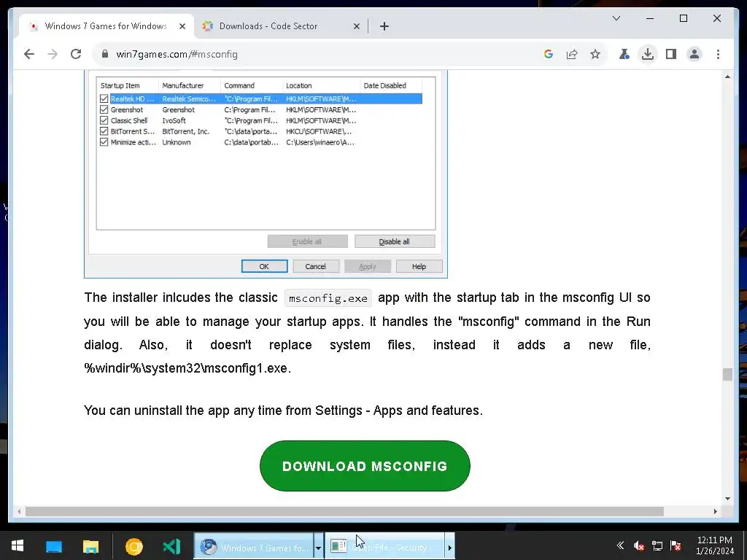The width and height of the screenshot is (747, 560).
Task: Click the msconfig.exe code text
Action: (x=328, y=298)
